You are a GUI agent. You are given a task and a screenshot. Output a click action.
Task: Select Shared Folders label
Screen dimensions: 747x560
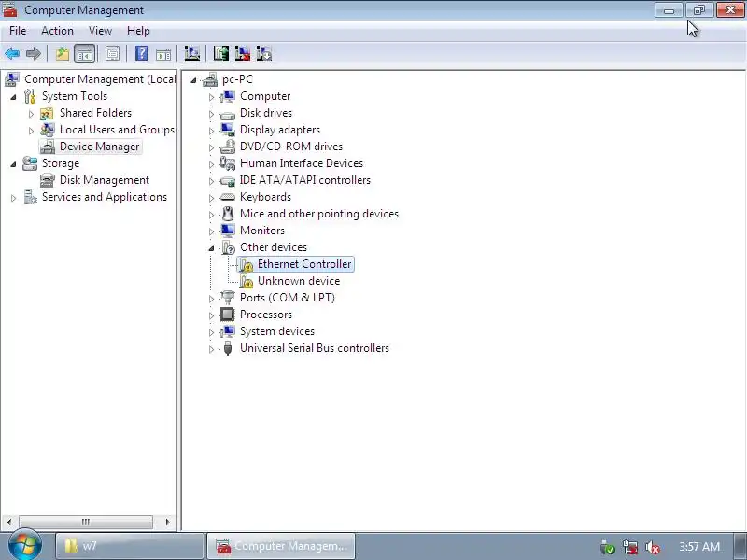point(95,113)
